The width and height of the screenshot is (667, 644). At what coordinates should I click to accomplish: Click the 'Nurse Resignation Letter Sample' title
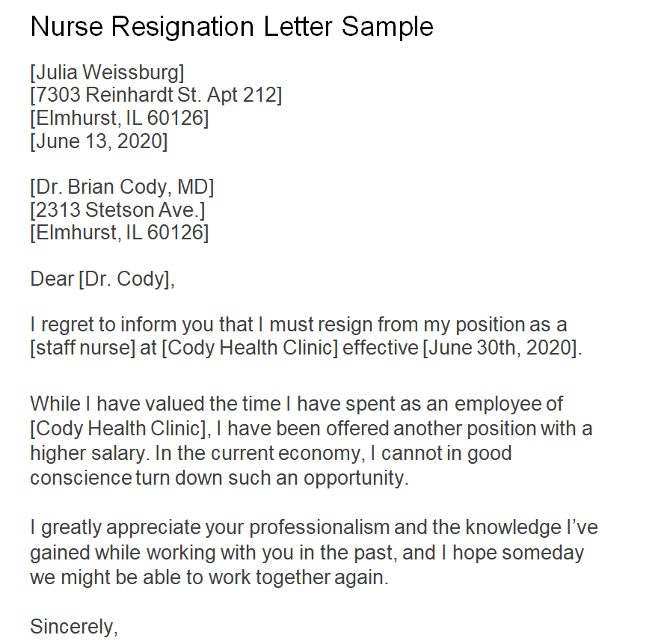point(232,27)
